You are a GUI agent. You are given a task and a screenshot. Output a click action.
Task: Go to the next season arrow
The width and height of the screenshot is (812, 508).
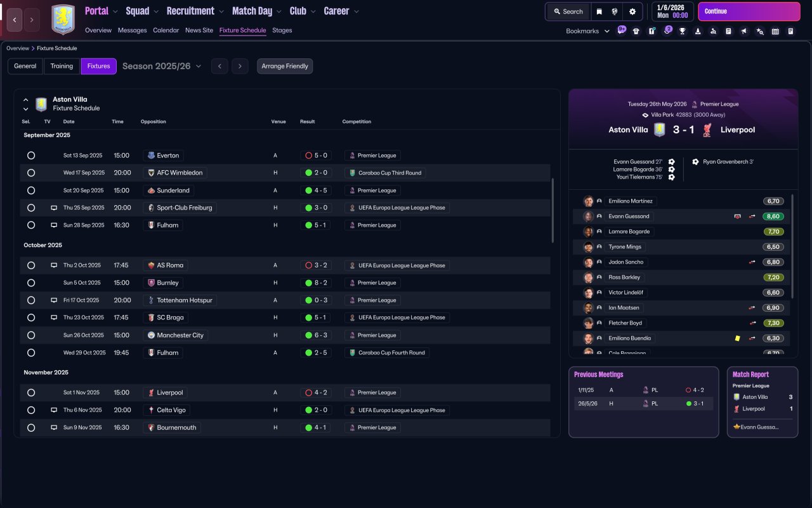click(240, 66)
